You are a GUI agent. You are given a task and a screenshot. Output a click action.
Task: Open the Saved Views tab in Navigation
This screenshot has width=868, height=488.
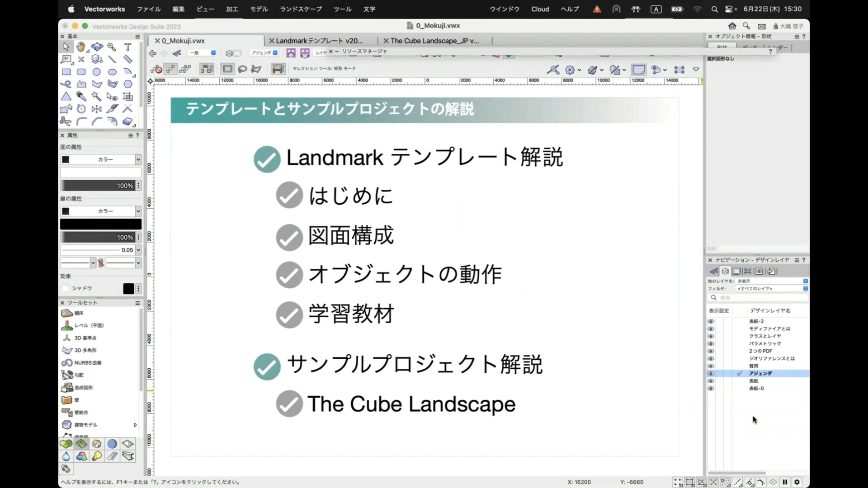759,272
